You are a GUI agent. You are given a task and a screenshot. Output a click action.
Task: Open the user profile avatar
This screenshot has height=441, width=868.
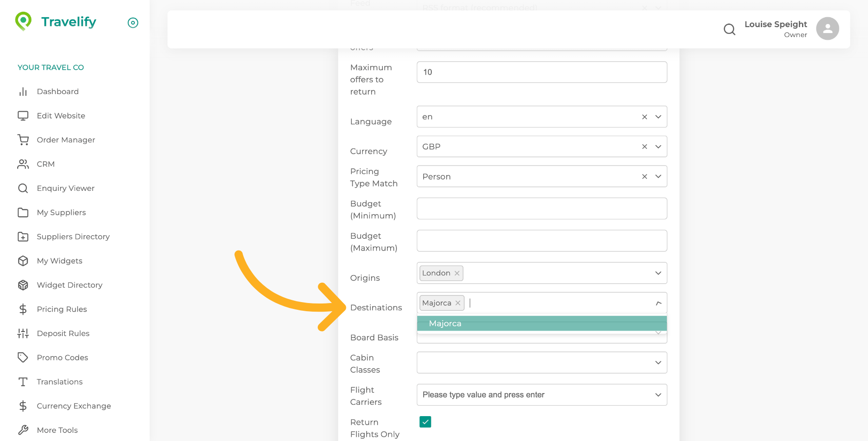(827, 28)
